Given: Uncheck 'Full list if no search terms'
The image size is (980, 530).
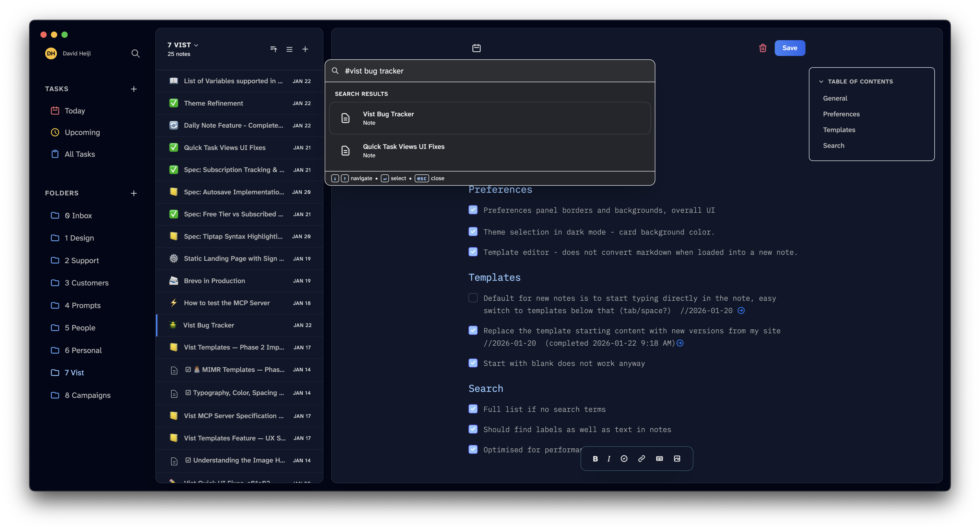Looking at the screenshot, I should pyautogui.click(x=473, y=409).
